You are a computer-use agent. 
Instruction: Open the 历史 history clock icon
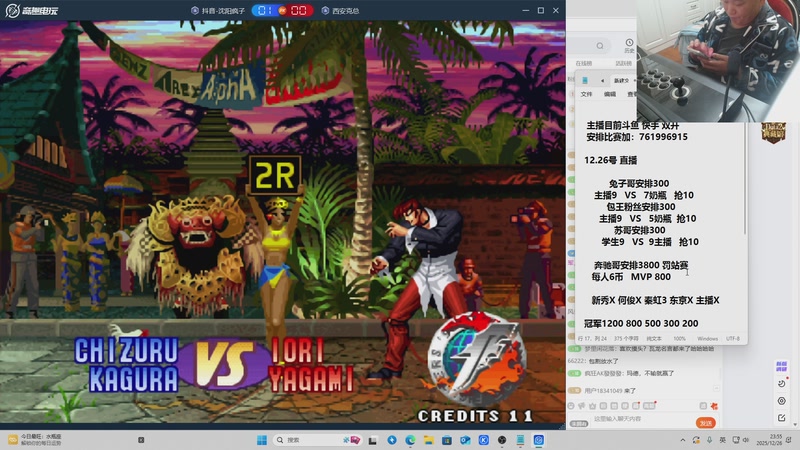point(629,45)
